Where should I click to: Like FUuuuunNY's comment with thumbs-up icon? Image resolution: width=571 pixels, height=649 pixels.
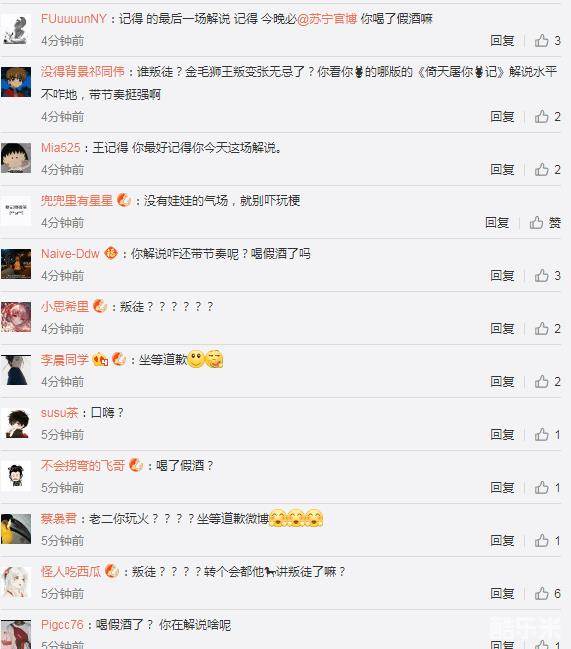coord(541,41)
